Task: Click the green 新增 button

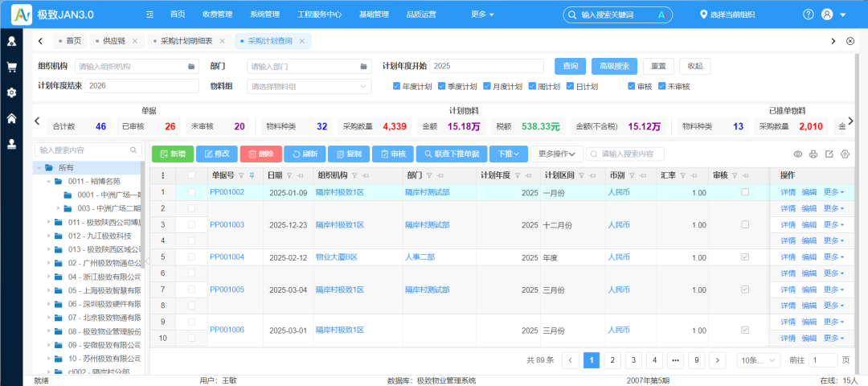Action: 173,154
